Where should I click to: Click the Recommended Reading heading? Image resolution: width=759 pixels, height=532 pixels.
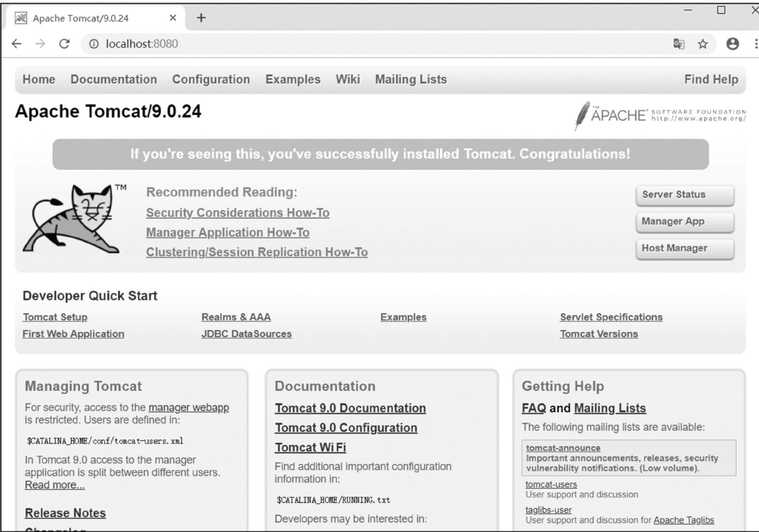tap(221, 192)
